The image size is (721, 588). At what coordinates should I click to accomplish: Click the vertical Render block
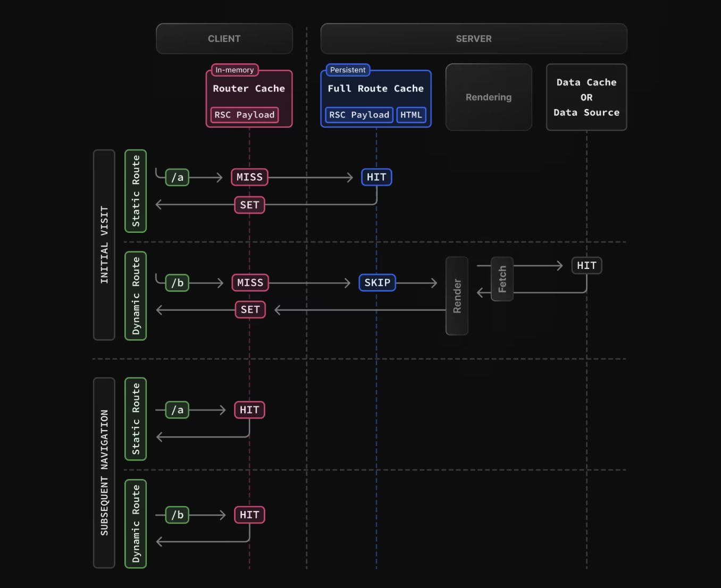pyautogui.click(x=457, y=296)
